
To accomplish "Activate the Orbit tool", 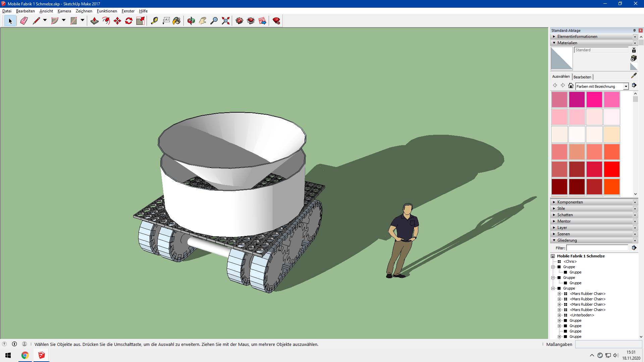I will tap(191, 21).
